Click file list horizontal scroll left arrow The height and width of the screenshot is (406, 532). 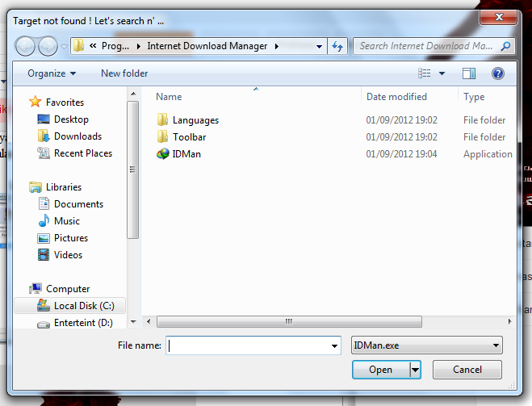coord(149,321)
